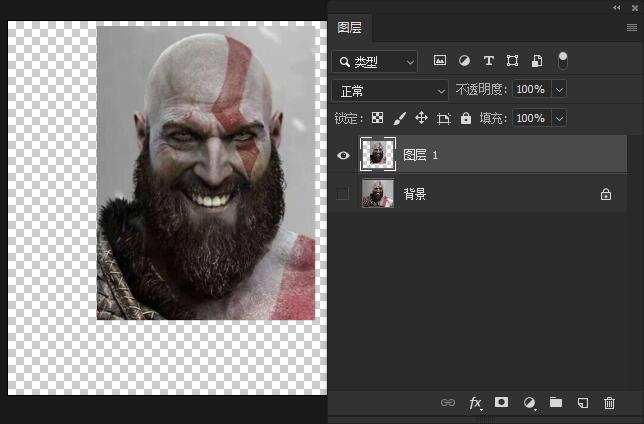Delete layer with trash icon
The image size is (644, 424).
[610, 403]
